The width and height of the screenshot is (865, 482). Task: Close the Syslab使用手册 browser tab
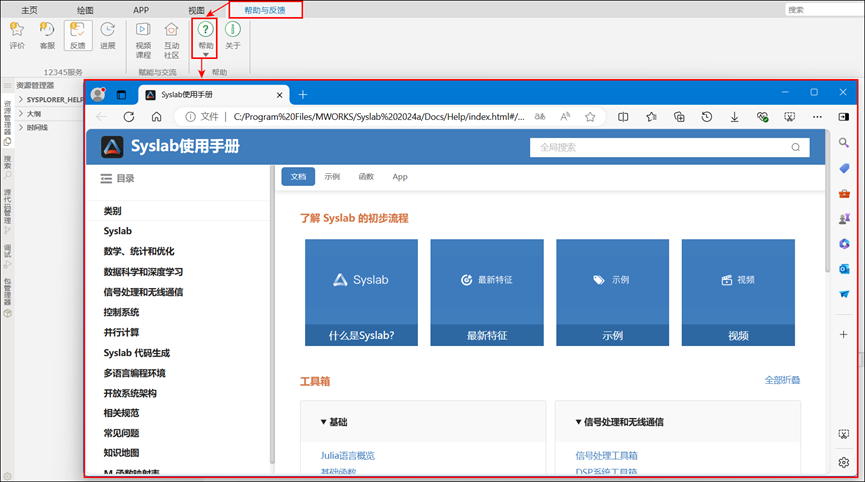click(x=279, y=95)
